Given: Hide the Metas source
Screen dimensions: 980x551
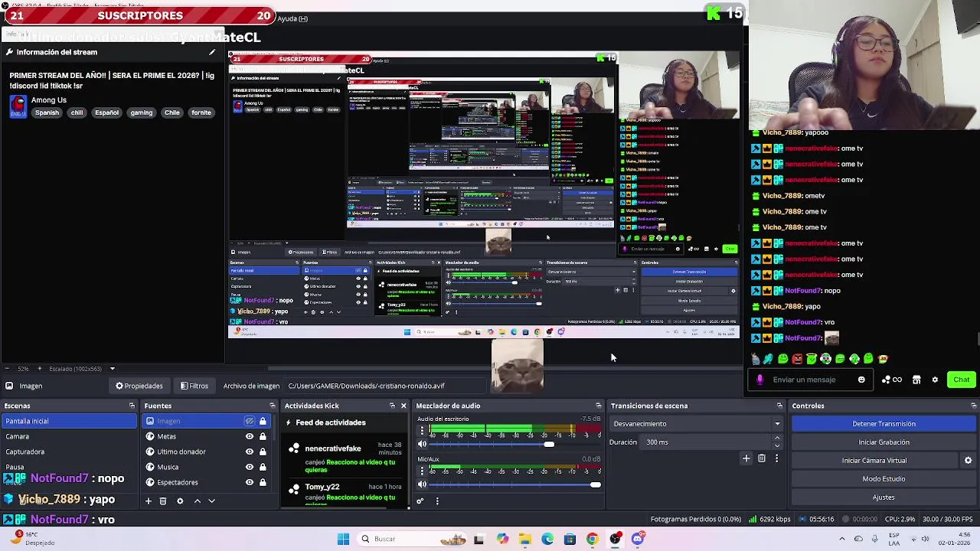Looking at the screenshot, I should pos(250,436).
